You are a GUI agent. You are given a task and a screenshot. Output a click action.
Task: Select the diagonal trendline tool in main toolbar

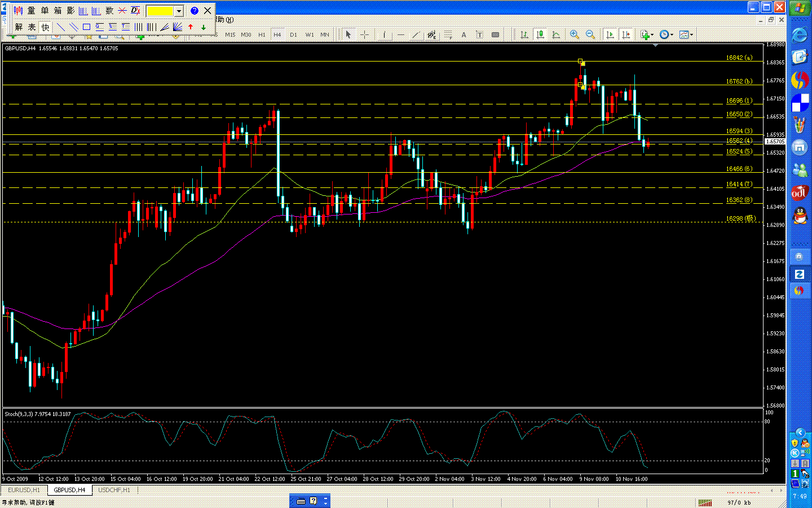pos(416,34)
